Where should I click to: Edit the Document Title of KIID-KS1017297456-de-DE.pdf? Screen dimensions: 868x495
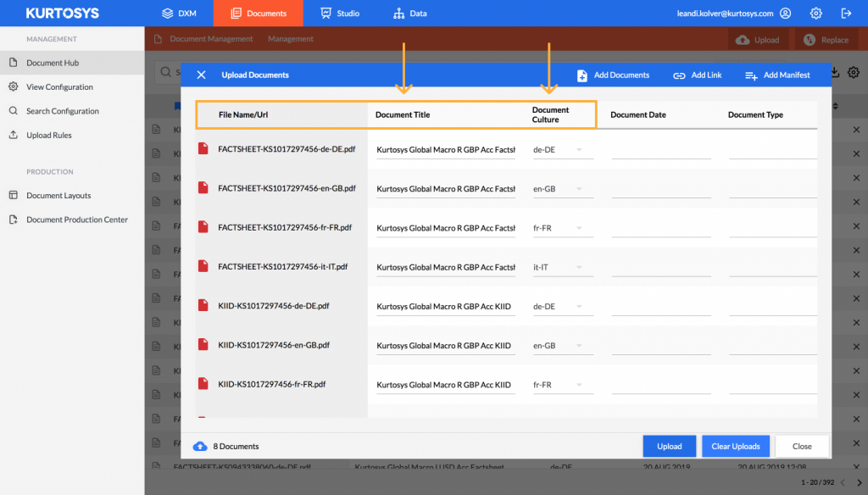coord(446,307)
